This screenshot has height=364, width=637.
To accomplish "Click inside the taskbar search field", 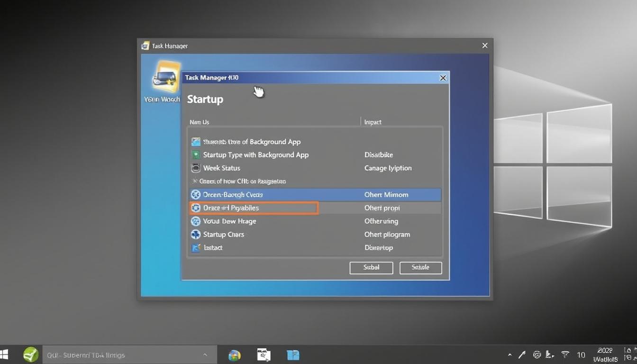I will point(118,354).
